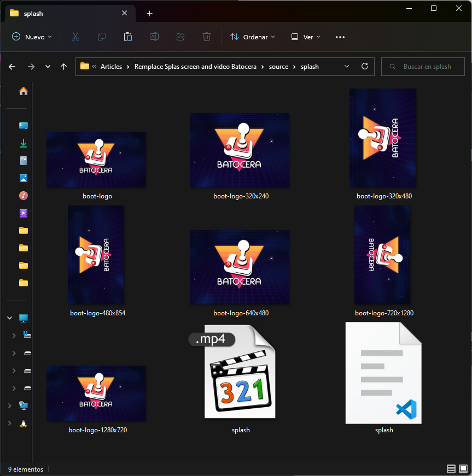Viewport: 472px width, 476px height.
Task: Expand hidden breadcrumb path with double chevron
Action: click(94, 67)
